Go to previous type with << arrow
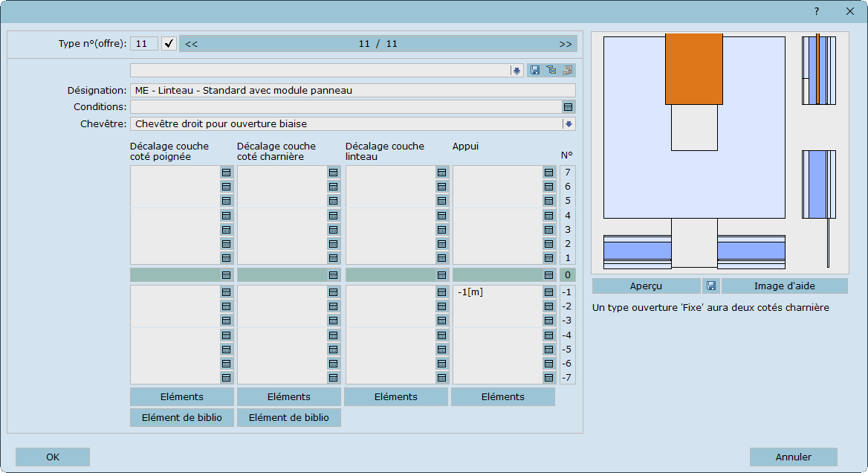 click(191, 44)
